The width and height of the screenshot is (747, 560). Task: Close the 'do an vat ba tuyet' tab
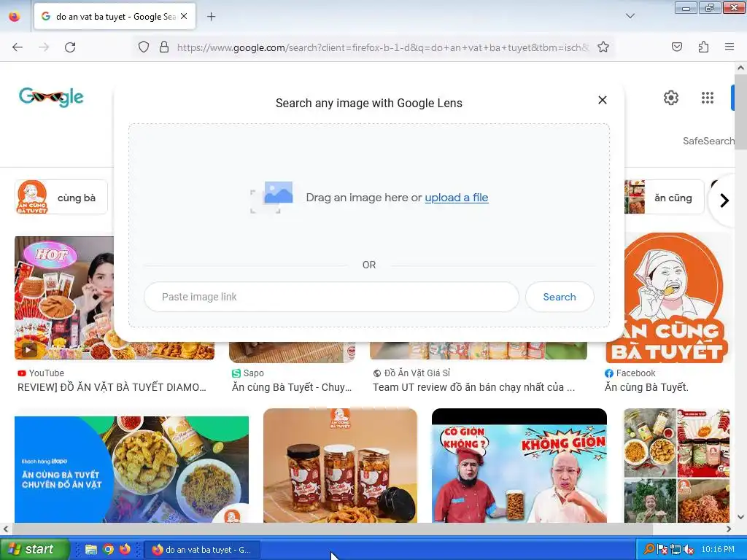point(184,16)
